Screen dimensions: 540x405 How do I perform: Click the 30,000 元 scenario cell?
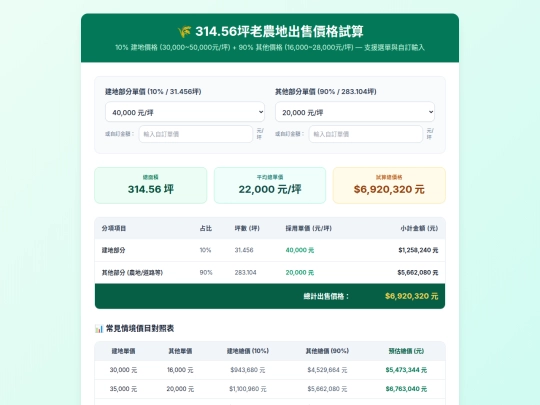click(x=123, y=370)
